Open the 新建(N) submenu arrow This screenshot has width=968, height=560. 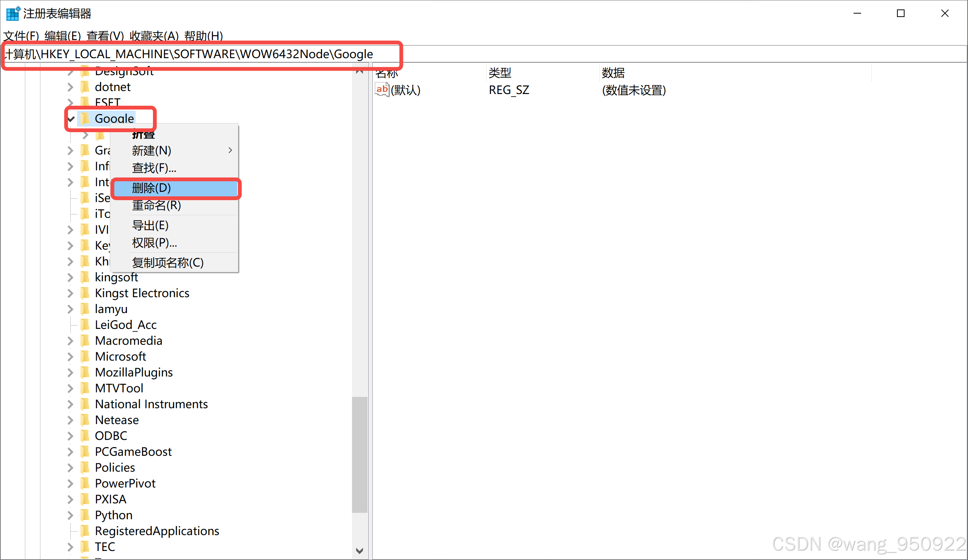click(230, 150)
